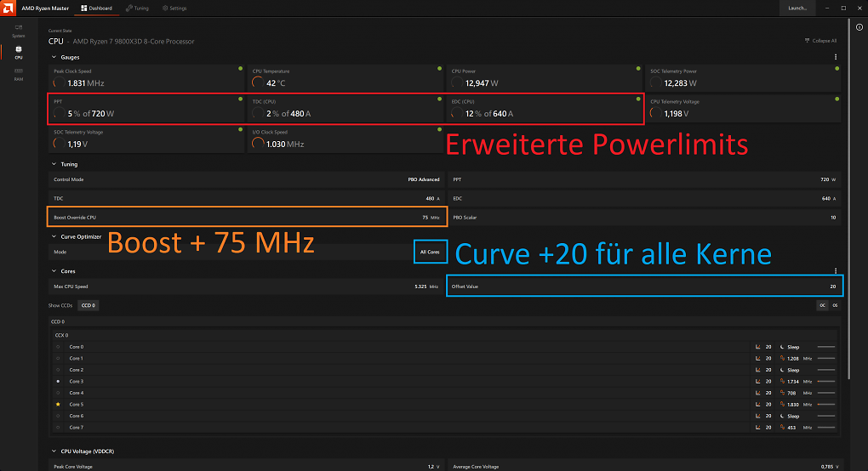Click the CPU Temperature gauge dial
868x471 pixels.
(x=257, y=83)
